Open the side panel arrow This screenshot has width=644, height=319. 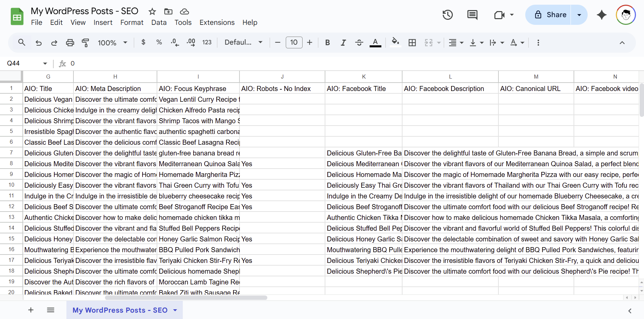click(x=630, y=311)
